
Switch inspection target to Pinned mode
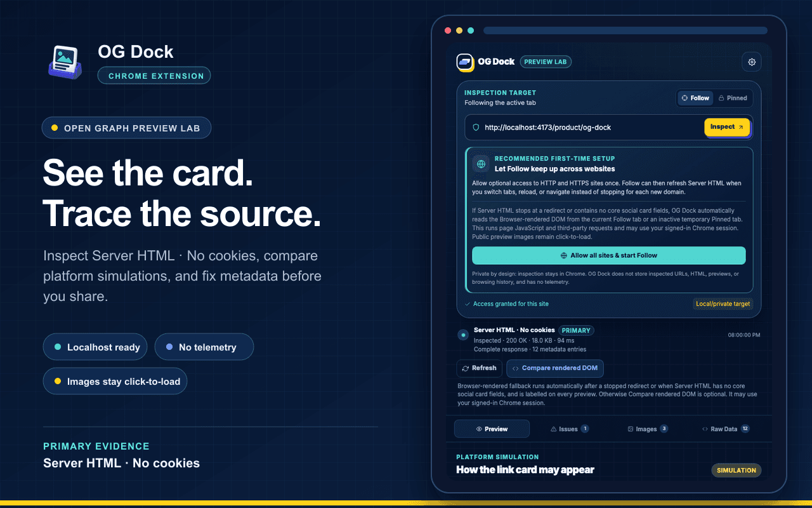(733, 98)
